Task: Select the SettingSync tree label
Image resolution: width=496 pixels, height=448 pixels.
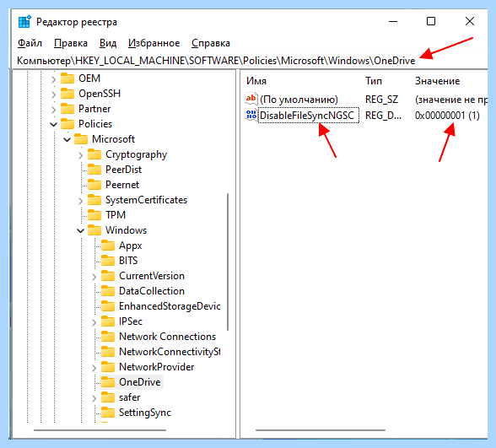Action: click(145, 413)
